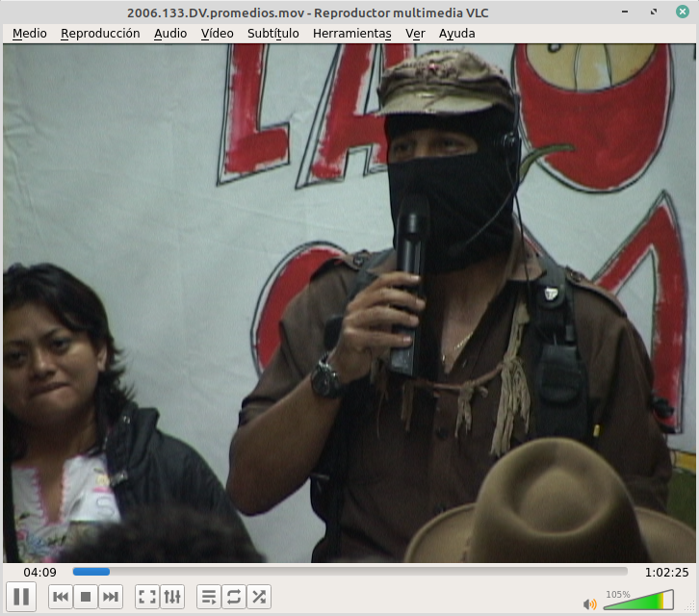Toggle loop repeat mode
This screenshot has height=616, width=699.
click(x=234, y=597)
